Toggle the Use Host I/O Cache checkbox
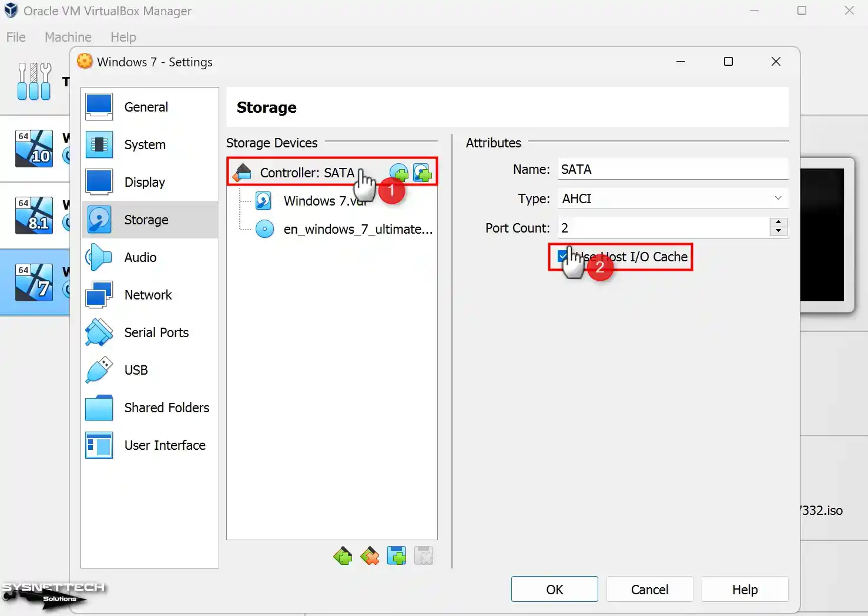This screenshot has height=616, width=868. pyautogui.click(x=563, y=257)
